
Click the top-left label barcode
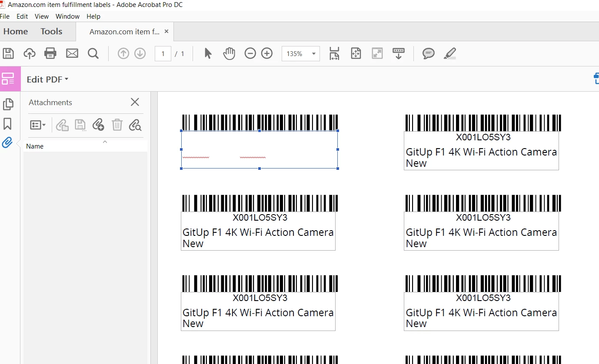(x=260, y=122)
